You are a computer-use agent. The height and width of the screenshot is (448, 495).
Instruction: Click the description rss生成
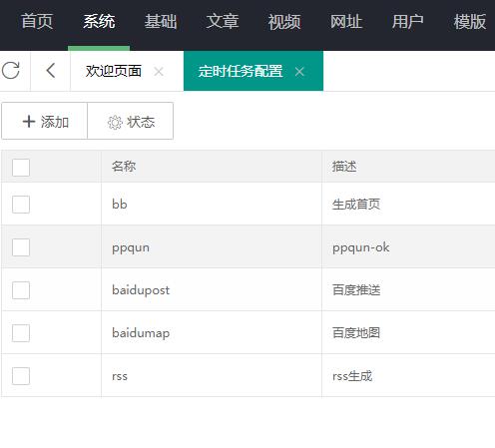352,376
